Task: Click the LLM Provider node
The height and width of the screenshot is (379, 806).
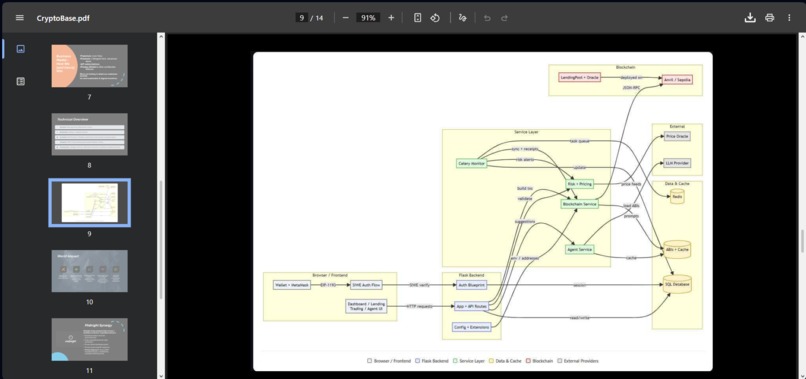Action: coord(677,163)
